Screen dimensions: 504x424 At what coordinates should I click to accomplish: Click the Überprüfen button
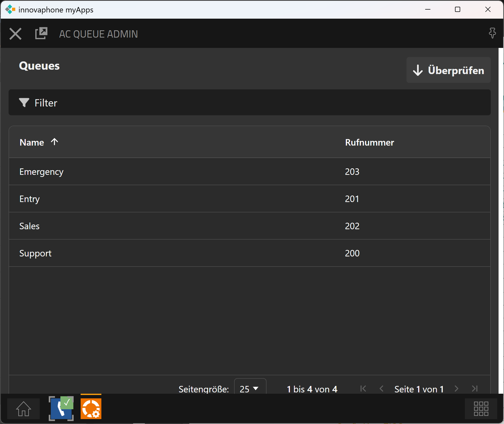point(448,70)
